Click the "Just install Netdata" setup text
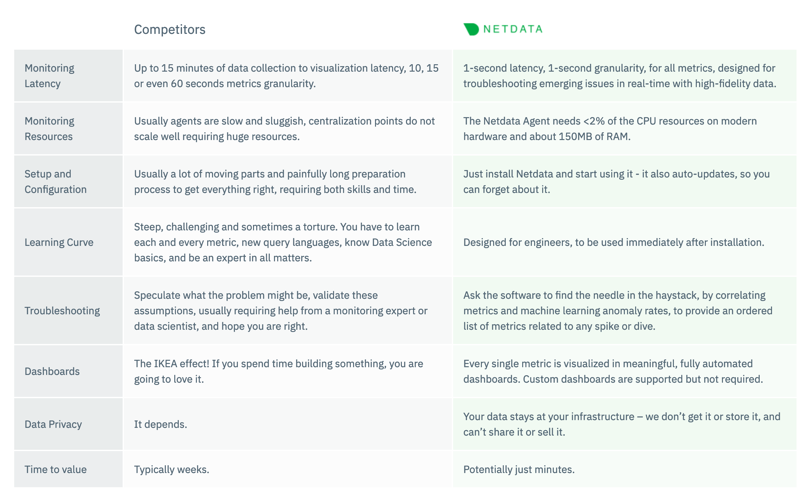The height and width of the screenshot is (504, 812). (x=616, y=182)
